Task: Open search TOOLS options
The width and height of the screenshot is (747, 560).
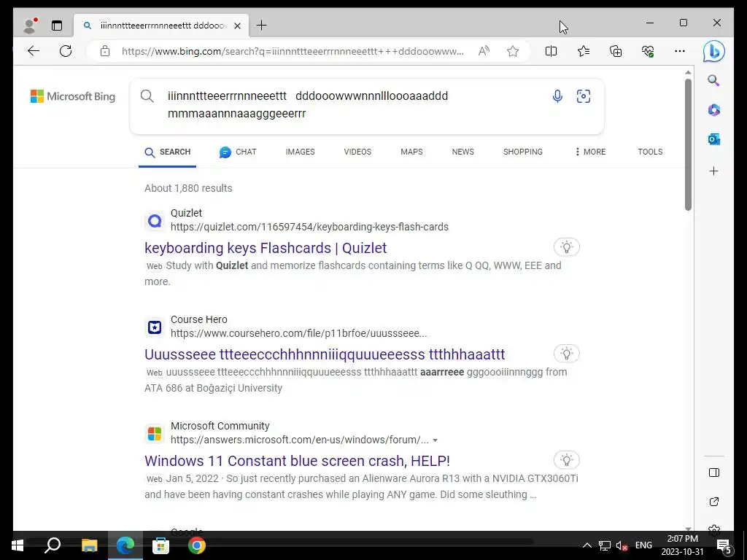Action: click(650, 152)
